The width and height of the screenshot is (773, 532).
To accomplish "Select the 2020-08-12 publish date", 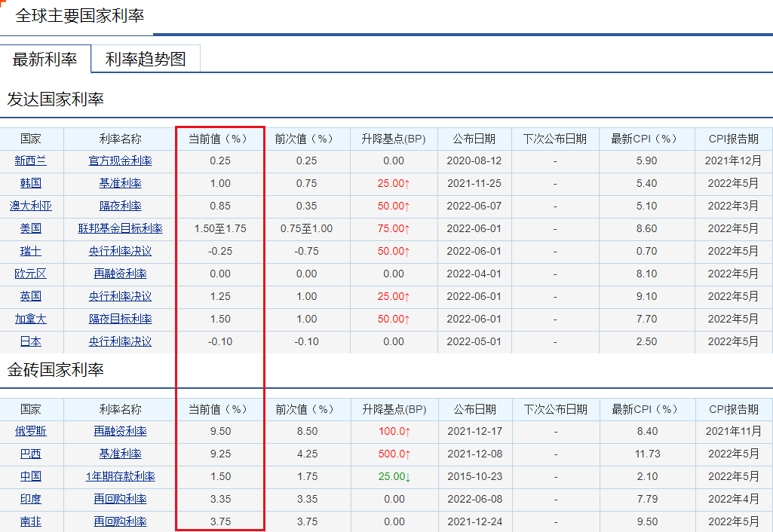I will [x=474, y=161].
